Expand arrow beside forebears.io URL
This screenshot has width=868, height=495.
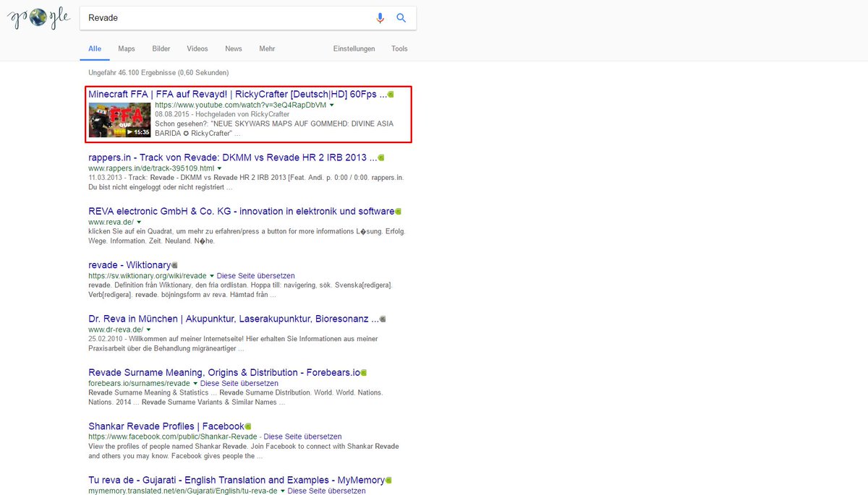(195, 384)
